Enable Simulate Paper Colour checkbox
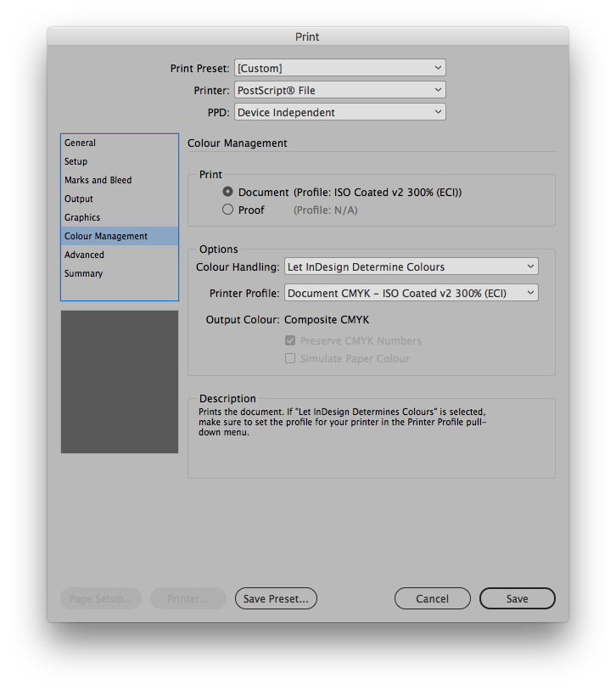This screenshot has width=616, height=690. tap(290, 359)
